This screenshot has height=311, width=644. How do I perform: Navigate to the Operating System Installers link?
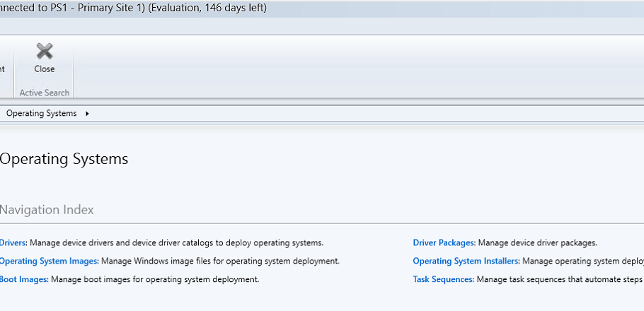click(466, 261)
